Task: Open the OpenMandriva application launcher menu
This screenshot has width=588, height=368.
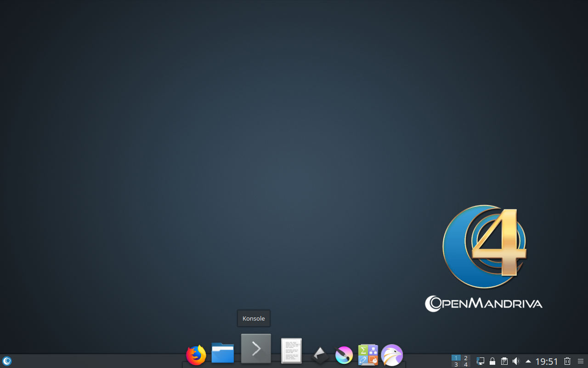Action: point(7,361)
